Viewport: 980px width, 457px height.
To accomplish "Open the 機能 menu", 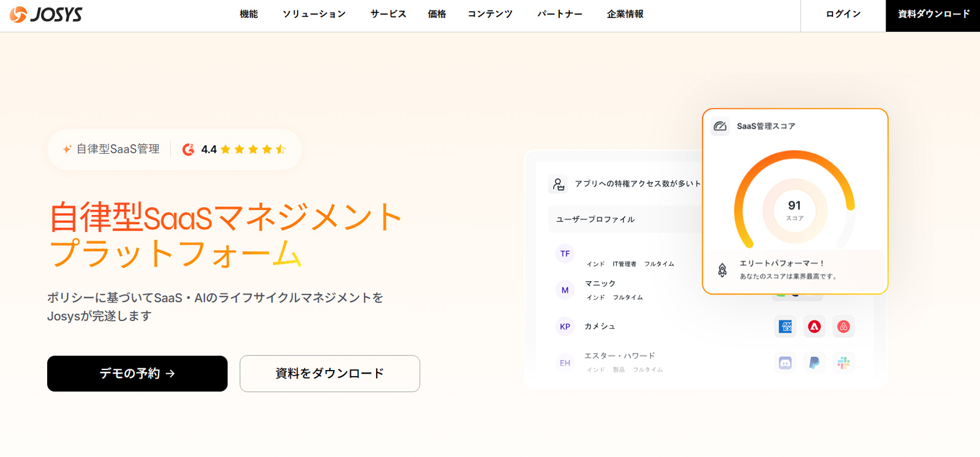I will pyautogui.click(x=249, y=14).
